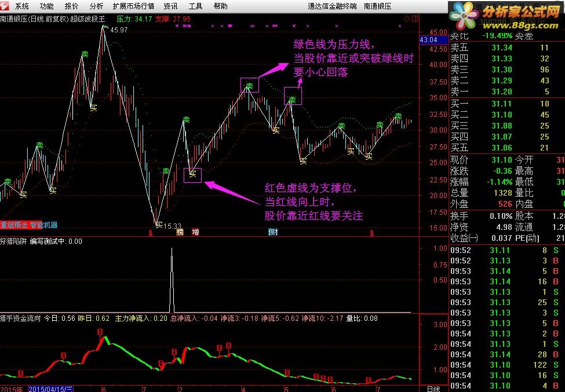Toggle the side panel square icon
Screen dimensions: 565x392
(x=415, y=19)
